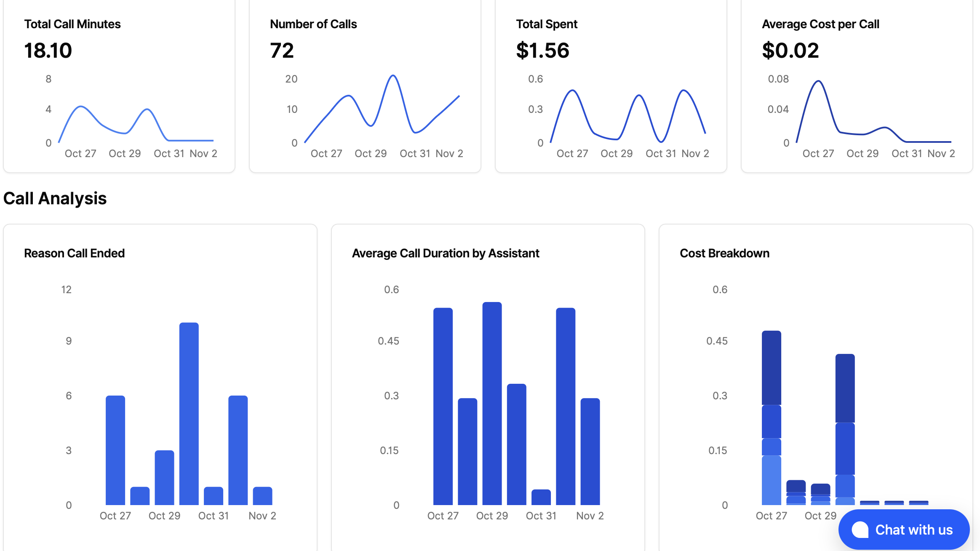Select the Total Spent amount $1.56
The height and width of the screenshot is (551, 980).
(x=542, y=51)
